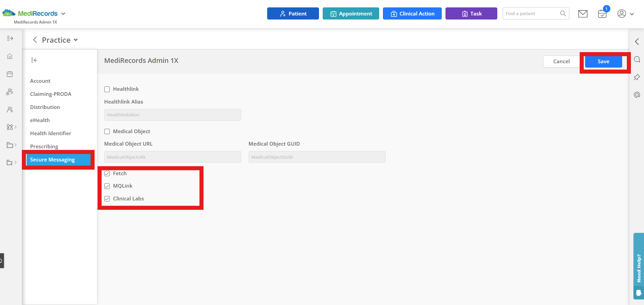Expand the folder submenu chevron
The image size is (644, 305).
[x=15, y=145]
